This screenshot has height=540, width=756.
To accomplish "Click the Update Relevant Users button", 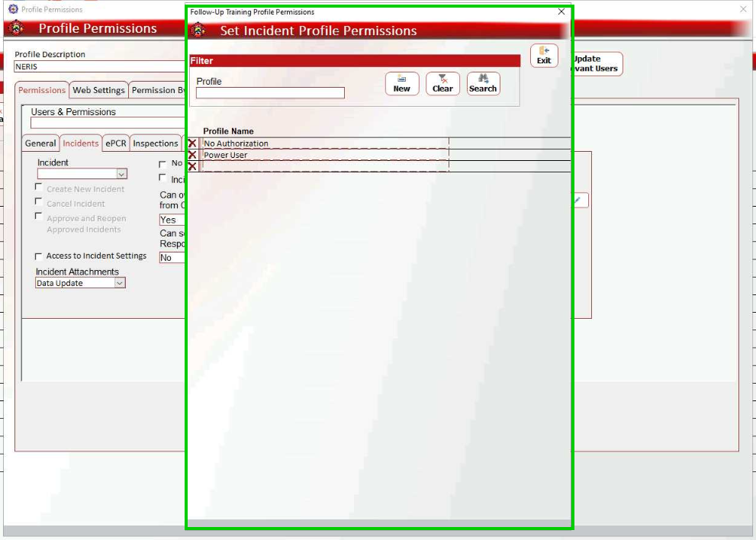I will pos(597,64).
